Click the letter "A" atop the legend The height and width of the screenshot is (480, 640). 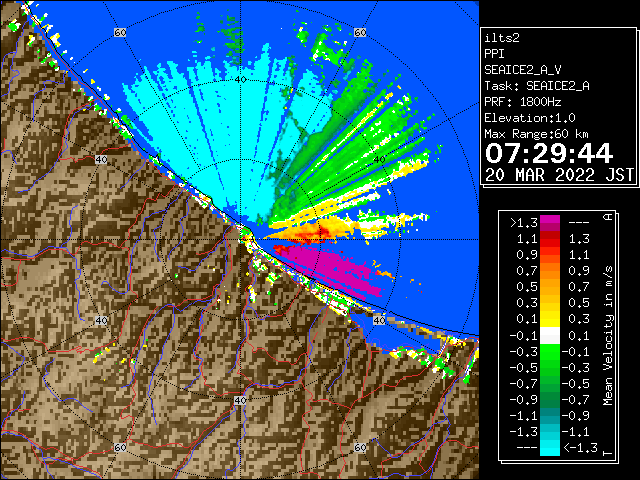pos(608,217)
